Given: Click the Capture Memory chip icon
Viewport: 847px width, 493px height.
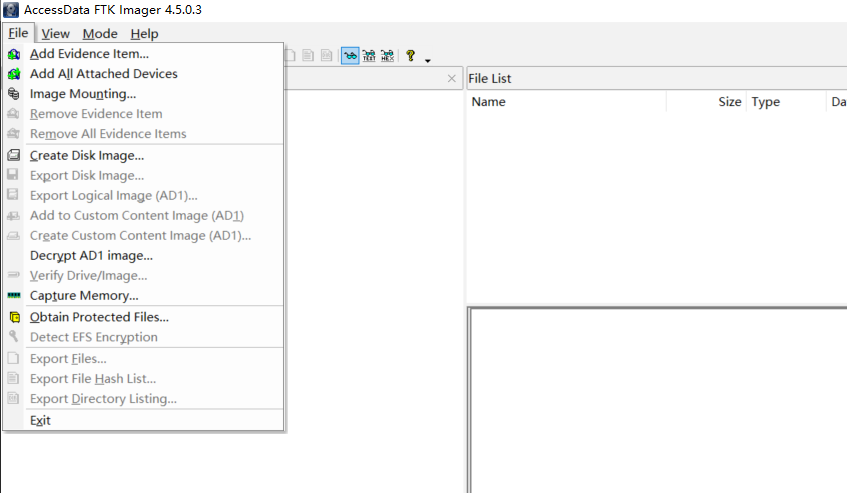Looking at the screenshot, I should pos(14,296).
